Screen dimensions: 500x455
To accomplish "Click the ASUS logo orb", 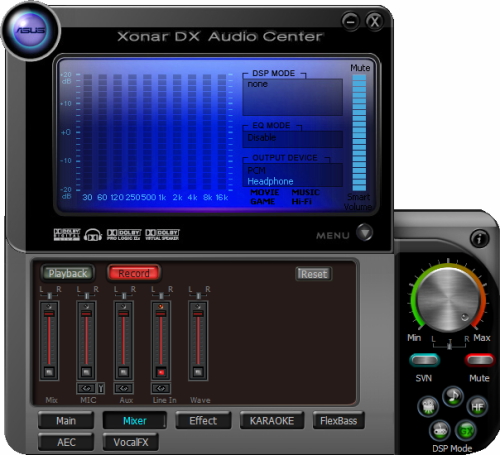I will pyautogui.click(x=31, y=31).
